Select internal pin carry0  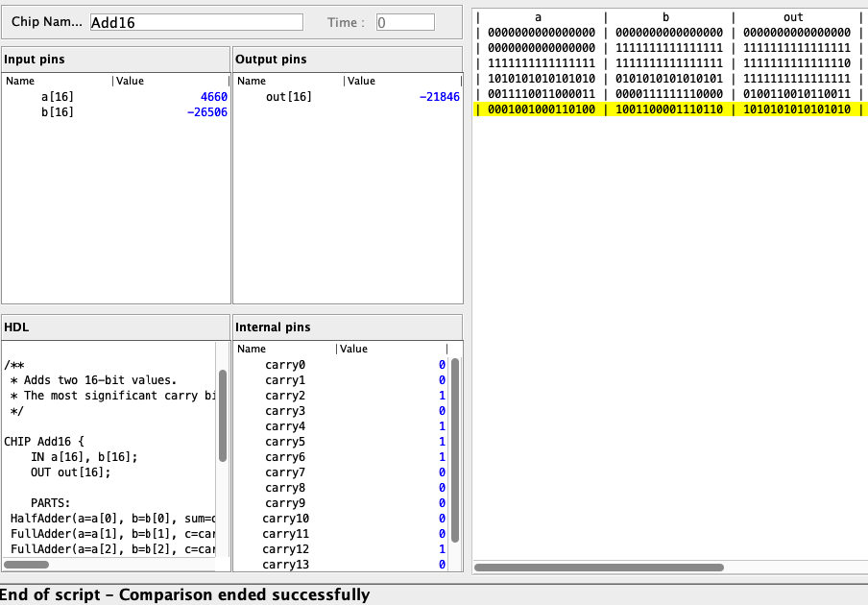point(341,365)
